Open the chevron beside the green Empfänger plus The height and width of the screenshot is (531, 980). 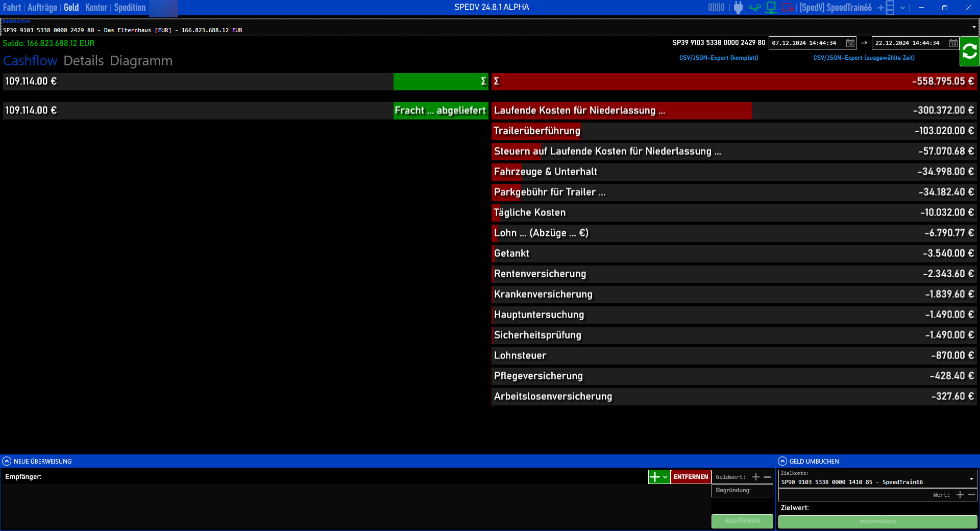click(x=665, y=477)
